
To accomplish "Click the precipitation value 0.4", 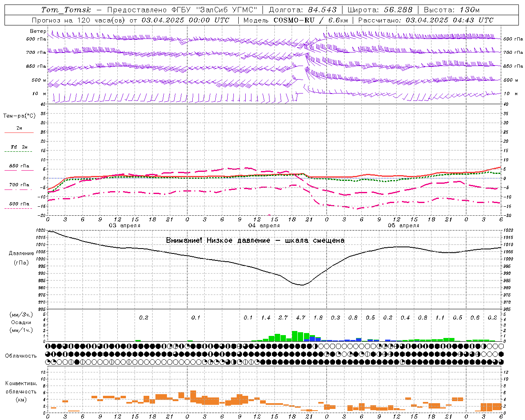I will point(405,317).
